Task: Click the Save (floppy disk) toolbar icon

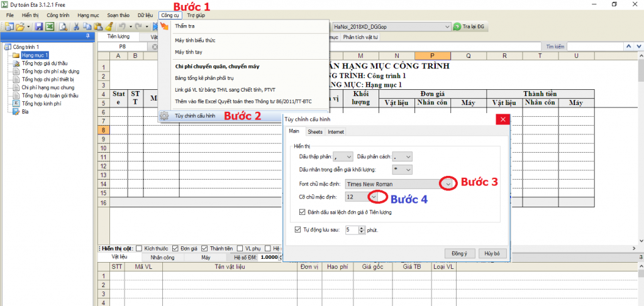Action: [x=39, y=27]
